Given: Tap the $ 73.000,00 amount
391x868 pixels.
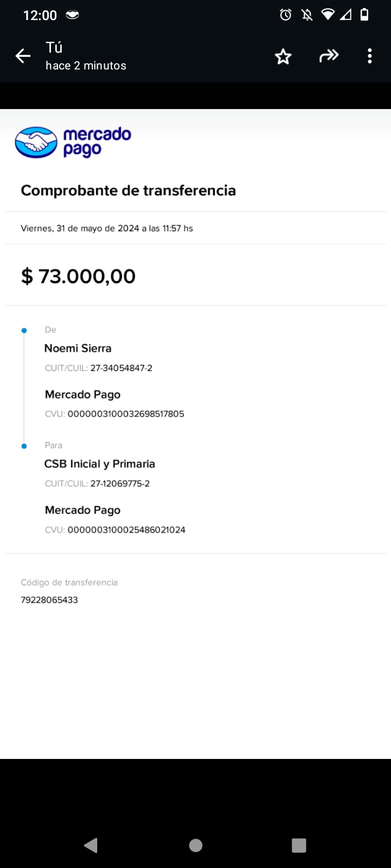Looking at the screenshot, I should click(78, 276).
